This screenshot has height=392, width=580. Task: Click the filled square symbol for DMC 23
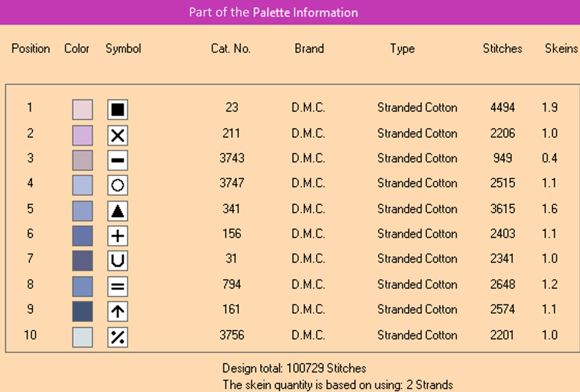(x=117, y=110)
